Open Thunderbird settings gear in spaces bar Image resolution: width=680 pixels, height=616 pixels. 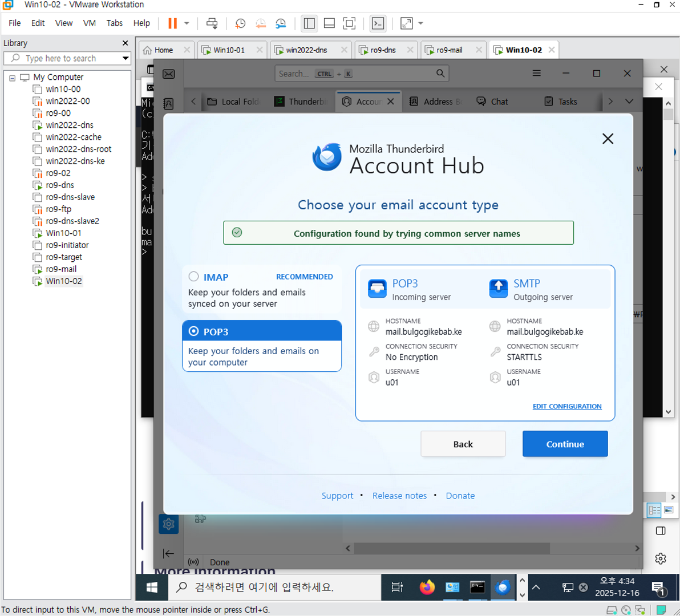pos(169,524)
